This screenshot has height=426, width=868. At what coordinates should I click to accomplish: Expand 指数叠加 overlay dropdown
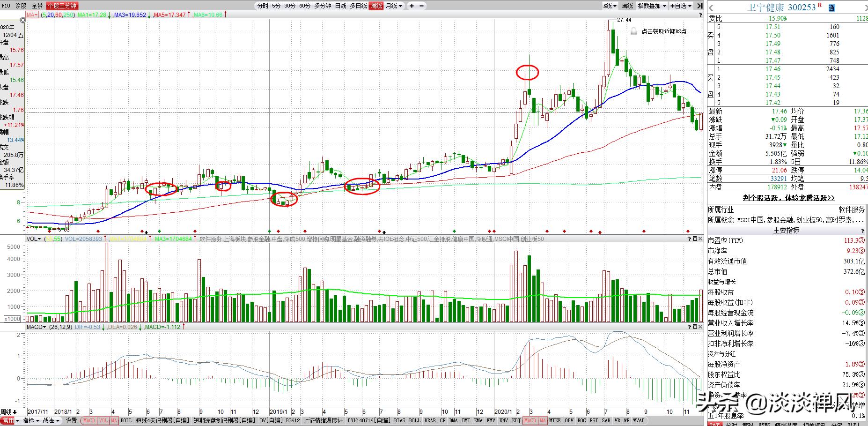tap(652, 6)
